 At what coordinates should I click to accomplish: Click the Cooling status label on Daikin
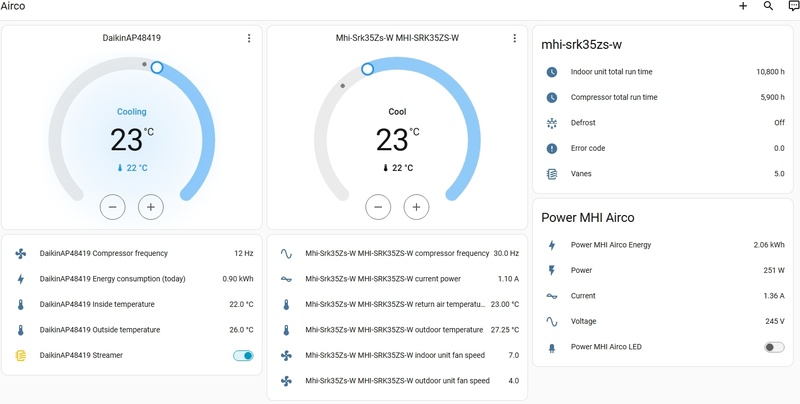(132, 112)
